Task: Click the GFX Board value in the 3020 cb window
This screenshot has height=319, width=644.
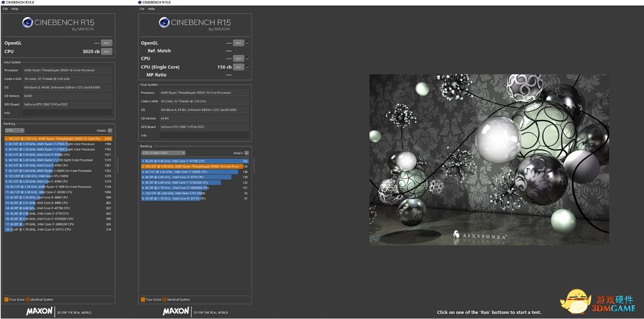Action: click(x=68, y=104)
